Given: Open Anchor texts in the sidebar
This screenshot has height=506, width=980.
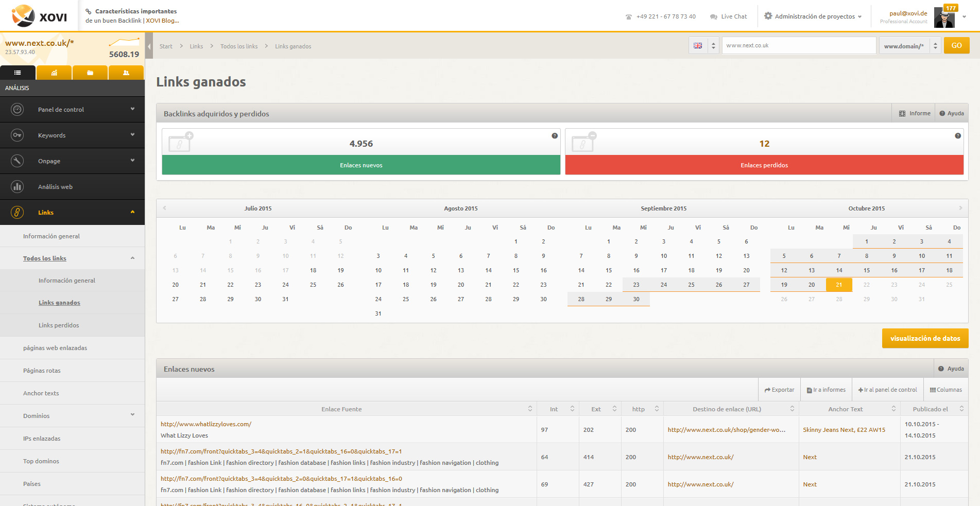Looking at the screenshot, I should tap(41, 393).
